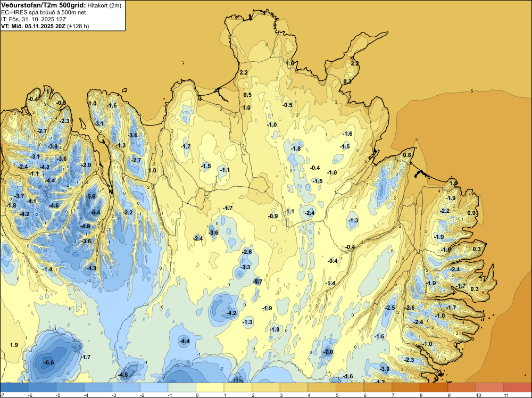Click the -4.8 temperature label
The width and height of the screenshot is (532, 398).
pyautogui.click(x=123, y=375)
